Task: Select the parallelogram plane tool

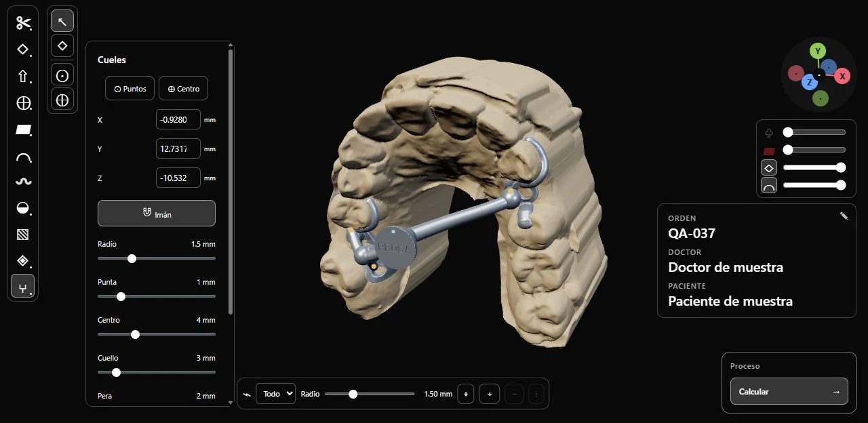Action: [24, 129]
